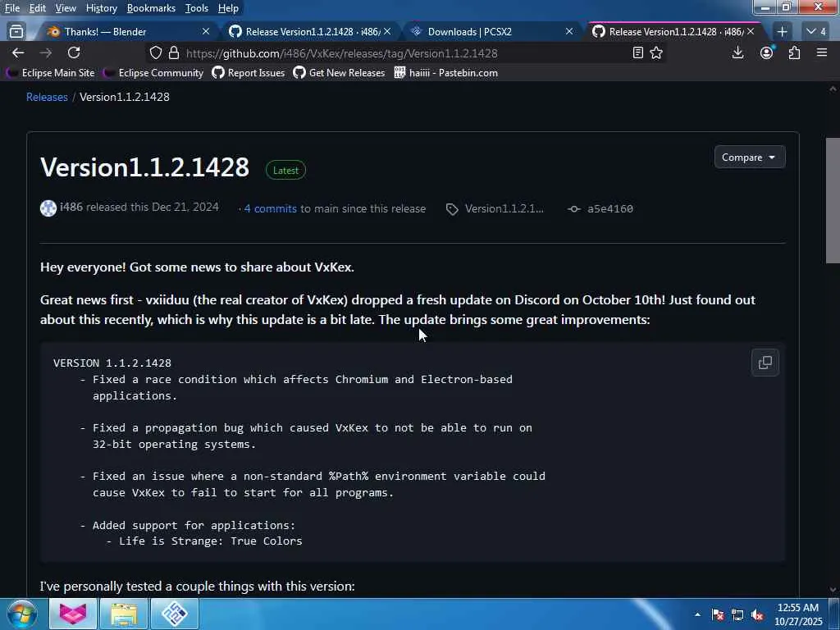Click the Releases breadcrumb link

(x=47, y=97)
